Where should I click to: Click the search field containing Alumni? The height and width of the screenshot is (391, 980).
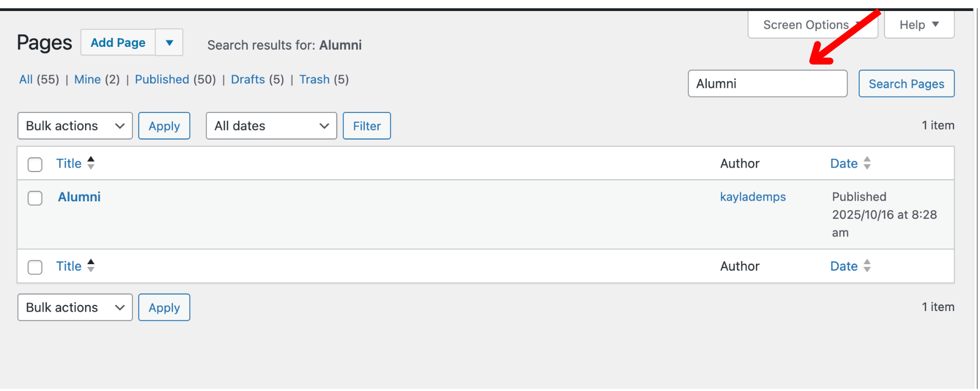767,84
